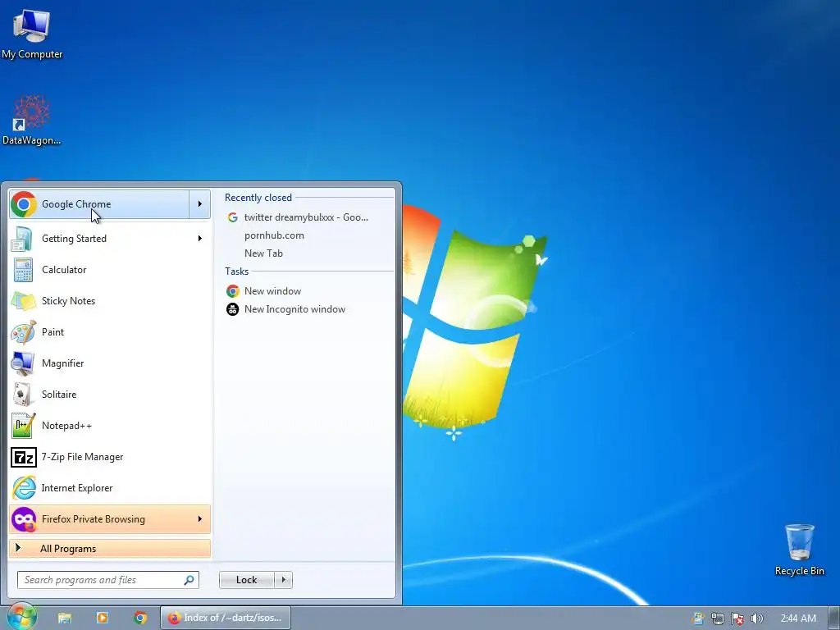The width and height of the screenshot is (840, 630).
Task: Open the Action Center flag tray icon
Action: click(737, 619)
